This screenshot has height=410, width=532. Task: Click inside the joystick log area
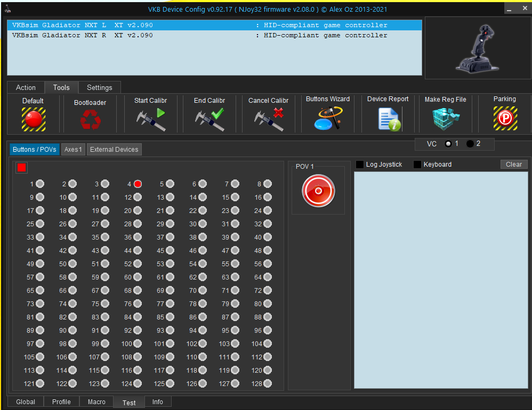pyautogui.click(x=441, y=280)
